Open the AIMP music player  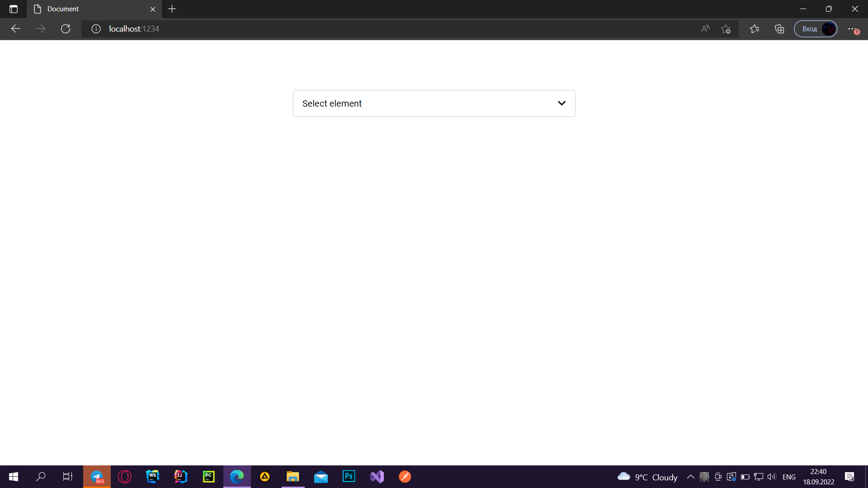tap(264, 476)
